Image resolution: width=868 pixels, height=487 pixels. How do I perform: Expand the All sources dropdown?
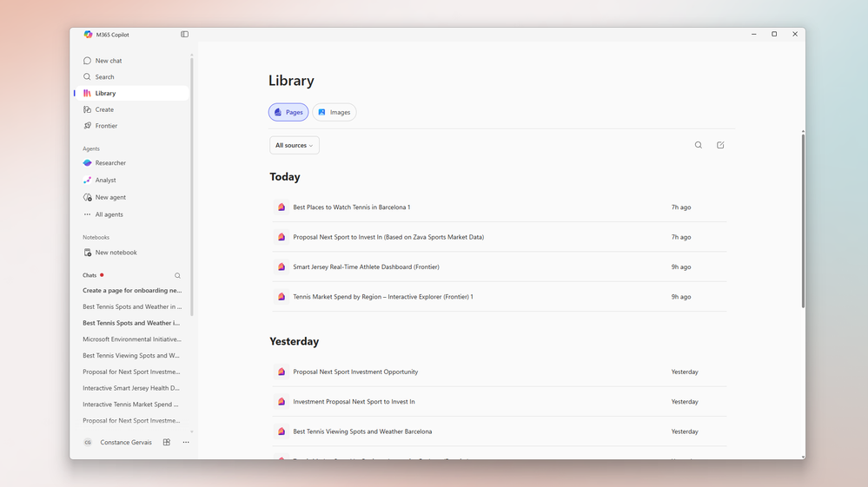[x=295, y=145]
